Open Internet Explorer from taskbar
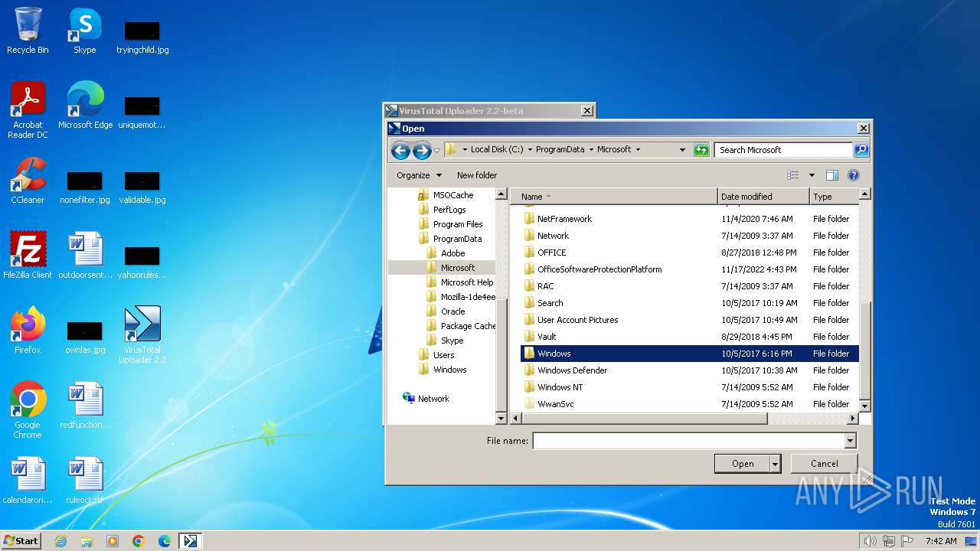The width and height of the screenshot is (980, 551). [x=61, y=541]
